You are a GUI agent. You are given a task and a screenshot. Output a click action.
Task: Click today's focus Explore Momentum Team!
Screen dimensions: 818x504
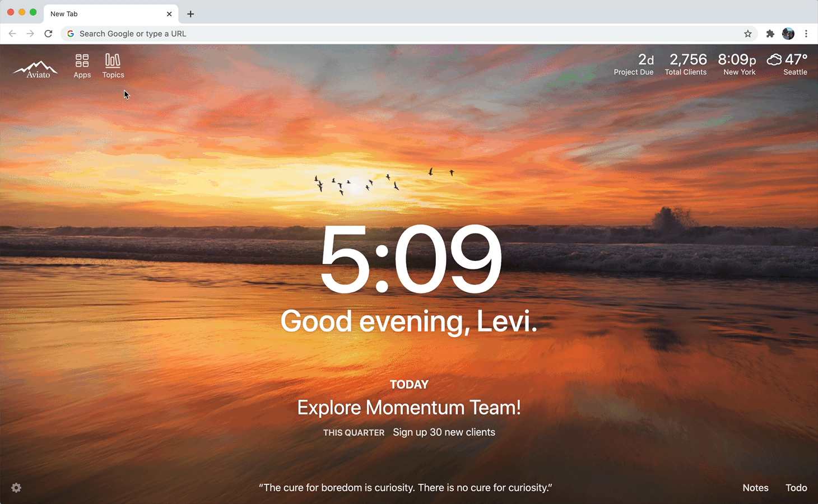[x=409, y=408]
